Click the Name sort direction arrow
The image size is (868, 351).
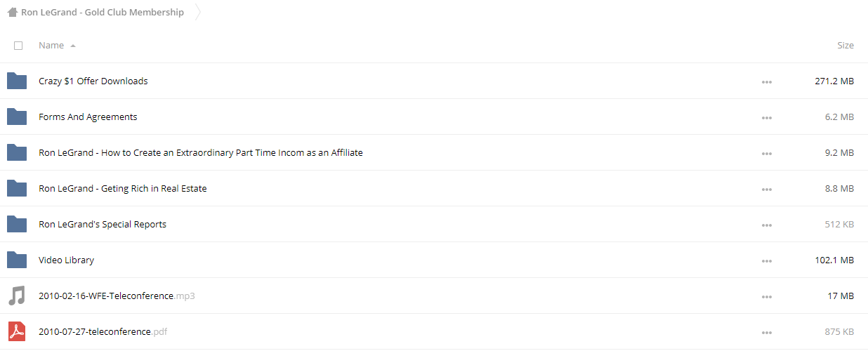point(73,46)
